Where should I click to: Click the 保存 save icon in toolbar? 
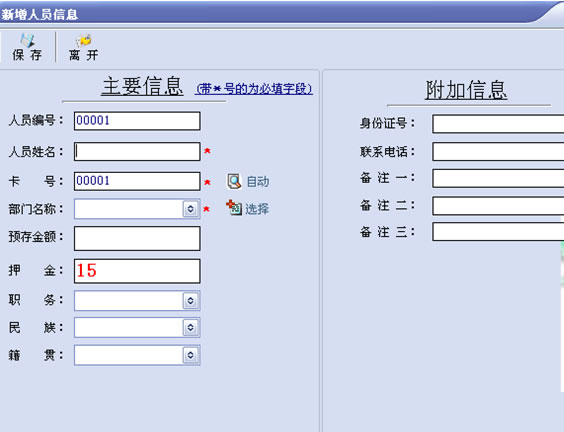[27, 40]
